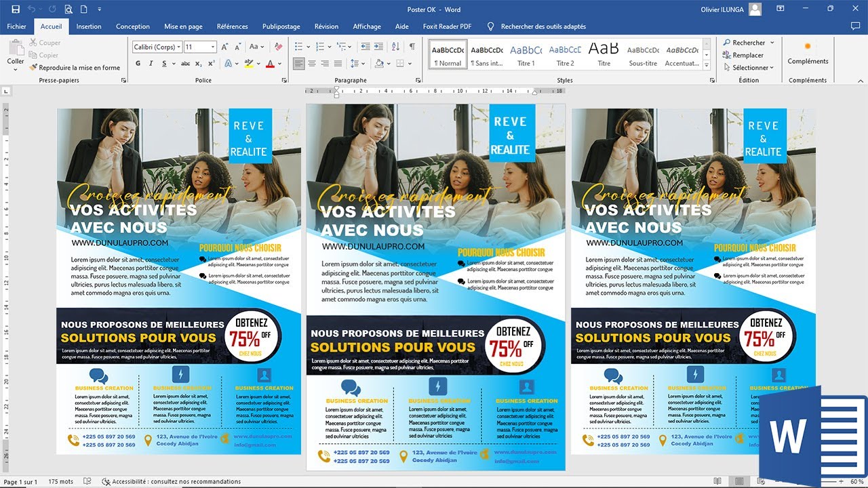Open the Mise en page tab

[183, 26]
